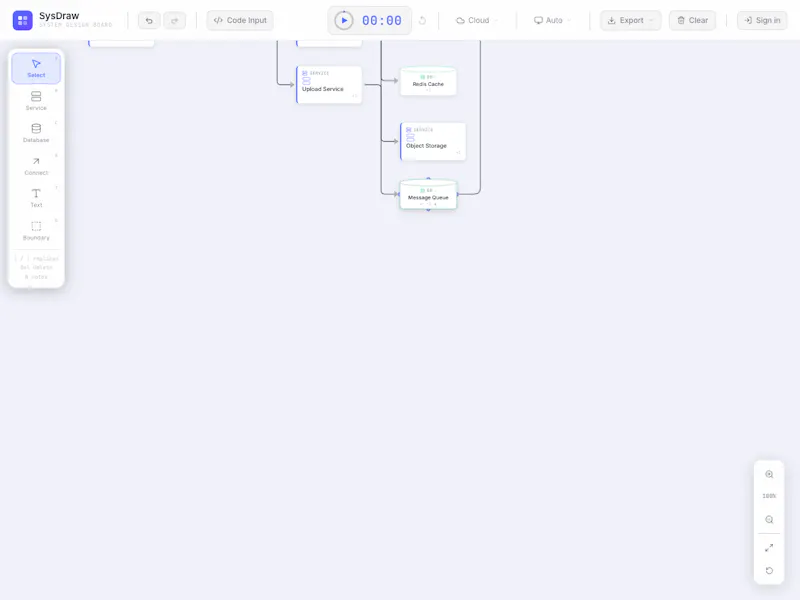Choose the Database node tool
Viewport: 800px width, 600px height.
pos(36,133)
